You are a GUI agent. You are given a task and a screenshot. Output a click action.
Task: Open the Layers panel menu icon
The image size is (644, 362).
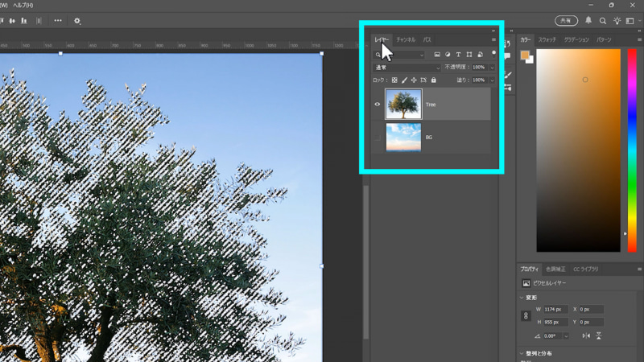coord(493,39)
